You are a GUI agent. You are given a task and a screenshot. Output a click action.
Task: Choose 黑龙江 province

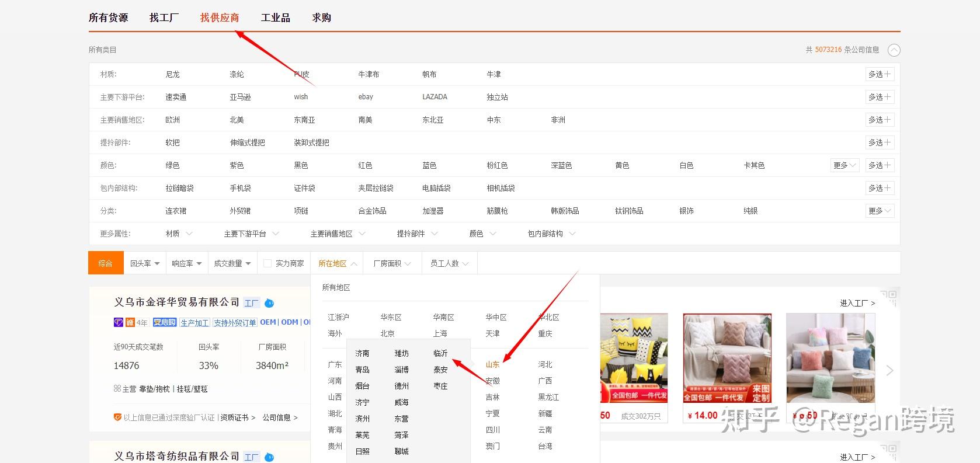(x=548, y=397)
